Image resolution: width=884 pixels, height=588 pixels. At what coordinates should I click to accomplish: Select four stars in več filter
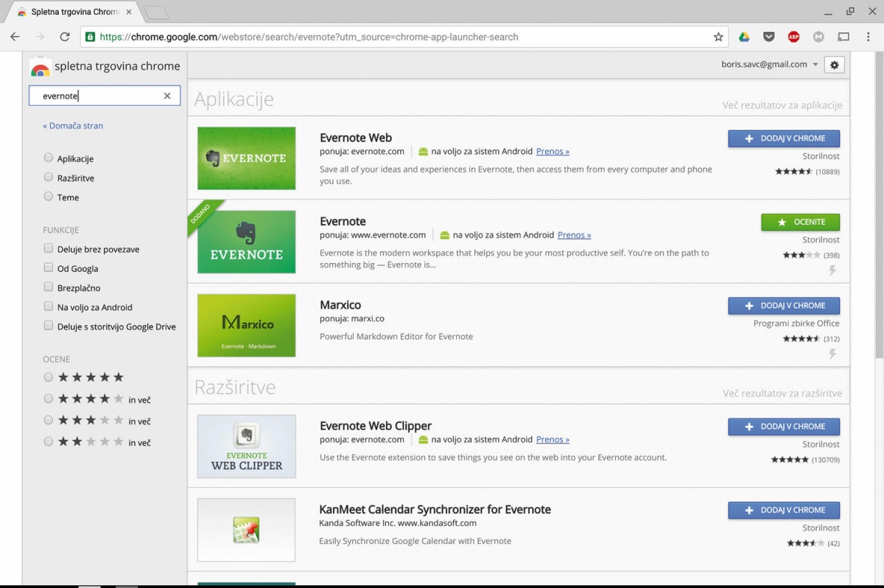49,399
